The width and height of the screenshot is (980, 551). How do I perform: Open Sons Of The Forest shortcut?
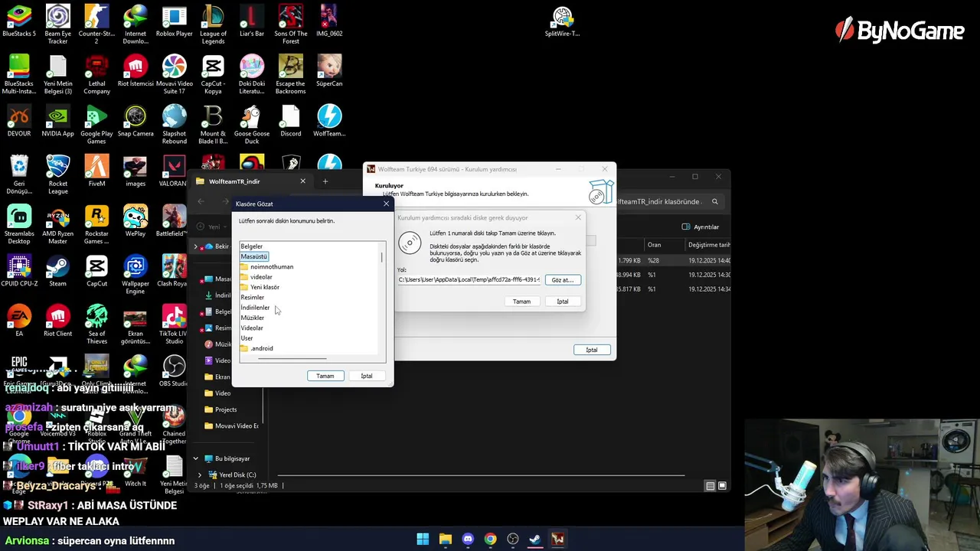(291, 23)
